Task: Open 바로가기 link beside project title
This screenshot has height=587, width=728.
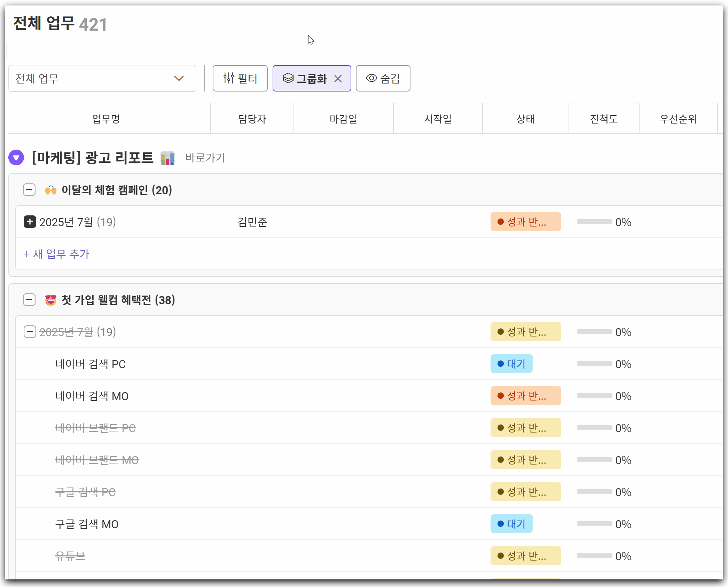Action: coord(205,158)
